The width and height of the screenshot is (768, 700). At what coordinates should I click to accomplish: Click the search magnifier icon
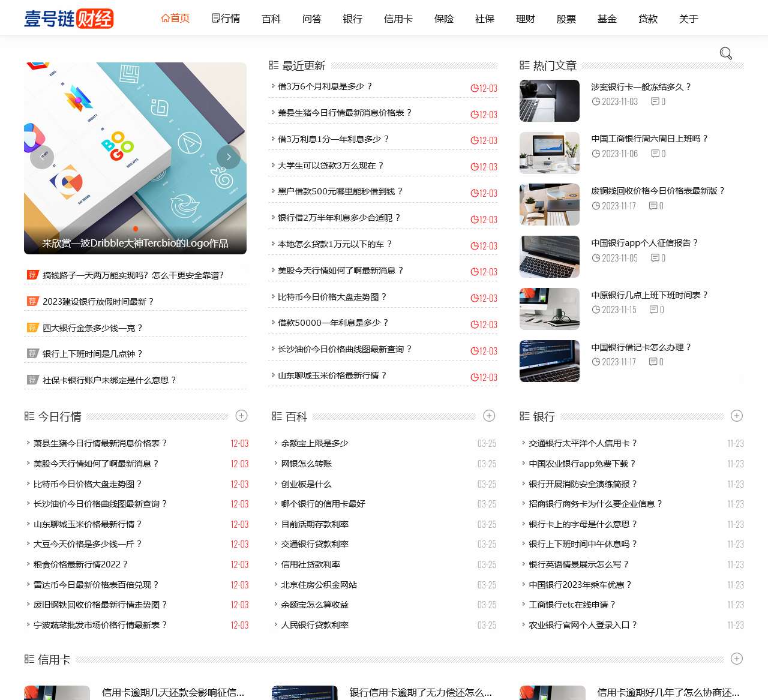pos(725,53)
